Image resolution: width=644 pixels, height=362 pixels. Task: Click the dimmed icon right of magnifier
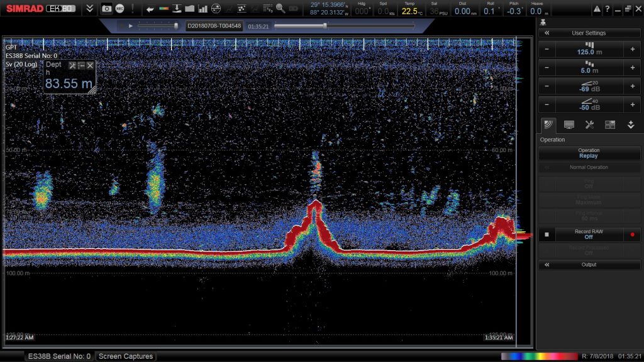(294, 9)
